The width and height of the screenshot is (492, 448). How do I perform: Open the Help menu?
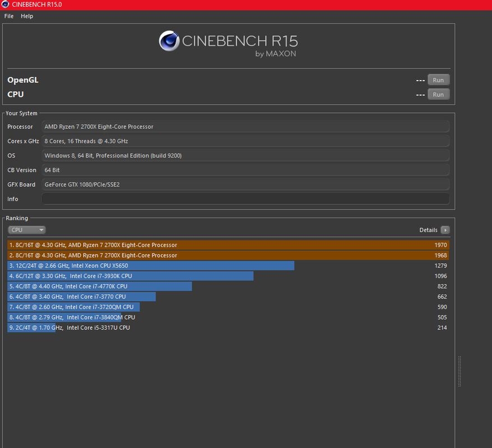click(27, 16)
